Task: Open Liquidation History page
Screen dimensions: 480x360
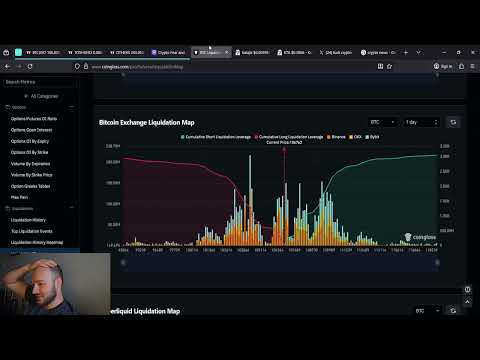Action: pos(28,220)
